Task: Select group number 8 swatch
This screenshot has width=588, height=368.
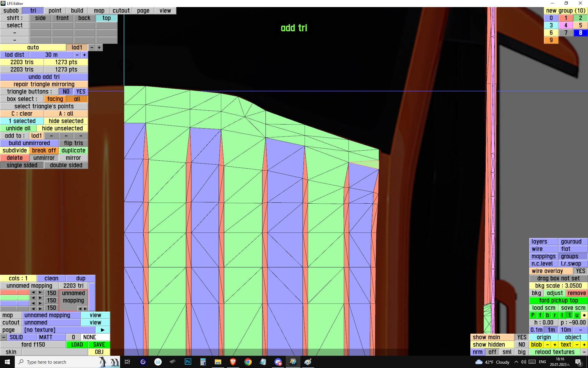Action: coord(580,33)
